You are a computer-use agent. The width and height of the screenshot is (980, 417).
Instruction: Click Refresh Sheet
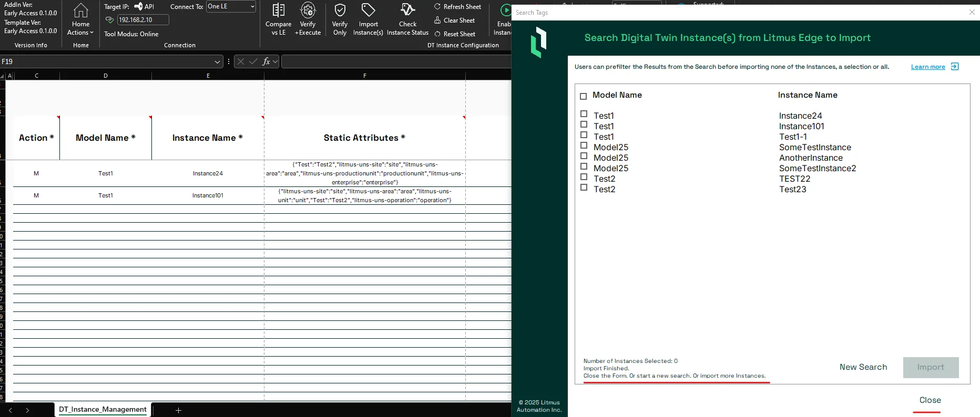(x=457, y=7)
